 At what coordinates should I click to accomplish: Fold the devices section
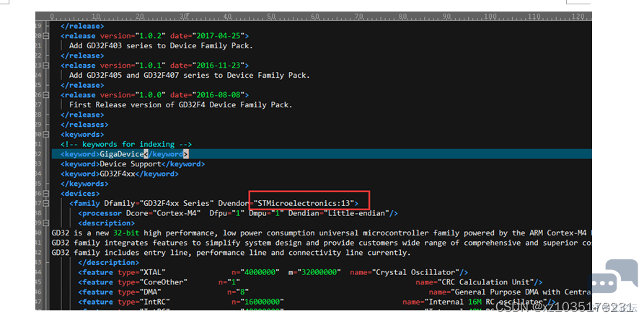pos(46,194)
